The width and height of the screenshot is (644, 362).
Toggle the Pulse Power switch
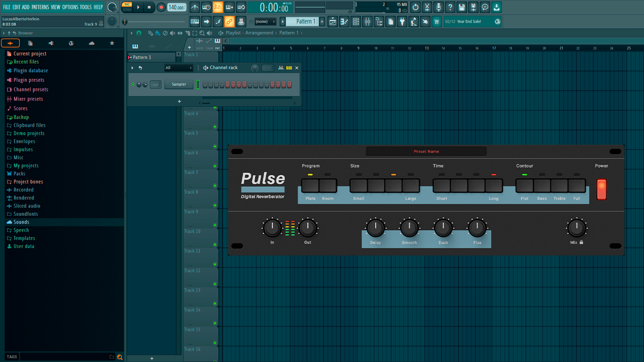pos(602,189)
